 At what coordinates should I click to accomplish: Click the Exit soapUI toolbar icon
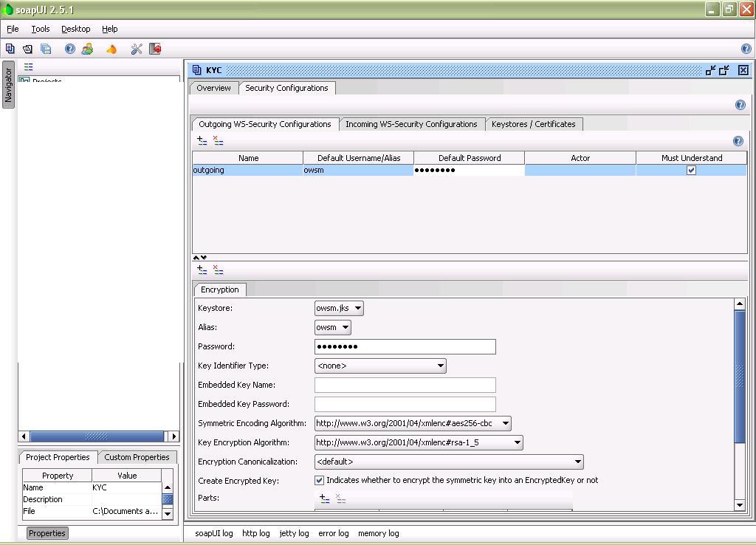(155, 49)
